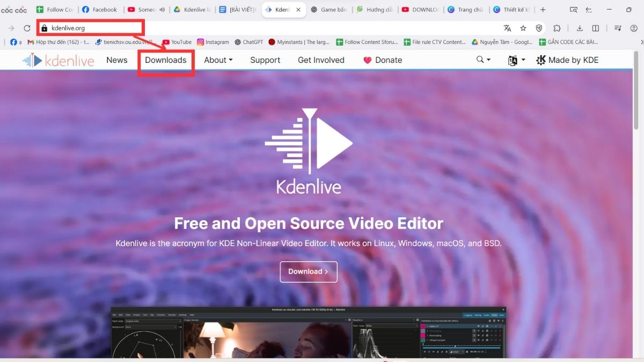This screenshot has height=362, width=644.
Task: Open a new browser tab
Action: pos(543,10)
